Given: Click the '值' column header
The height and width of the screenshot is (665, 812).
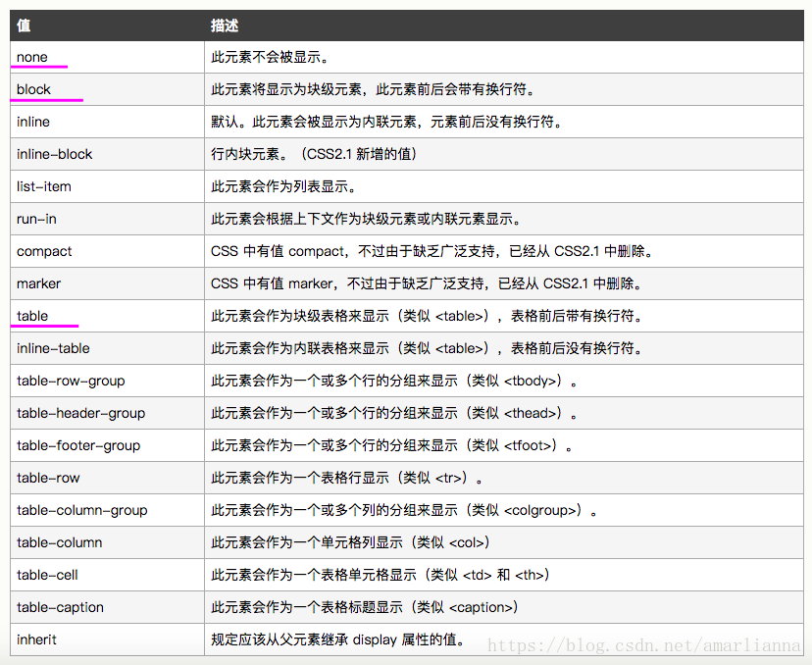Looking at the screenshot, I should [107, 26].
